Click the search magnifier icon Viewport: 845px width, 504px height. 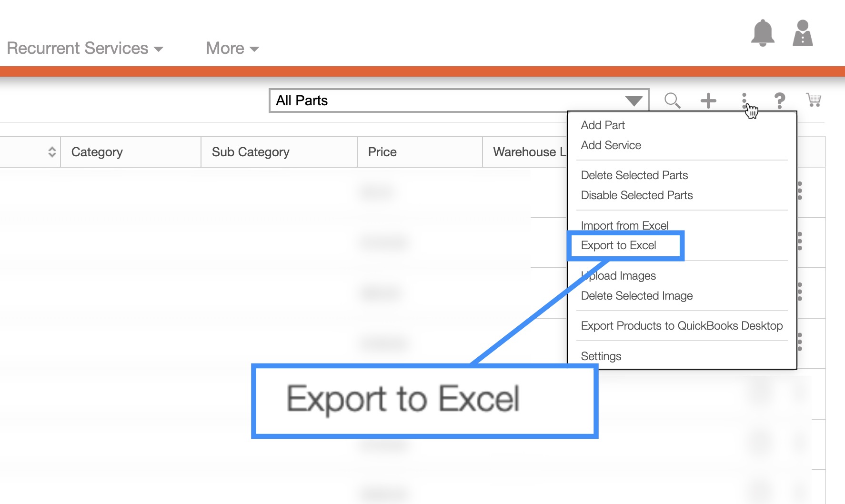coord(672,101)
